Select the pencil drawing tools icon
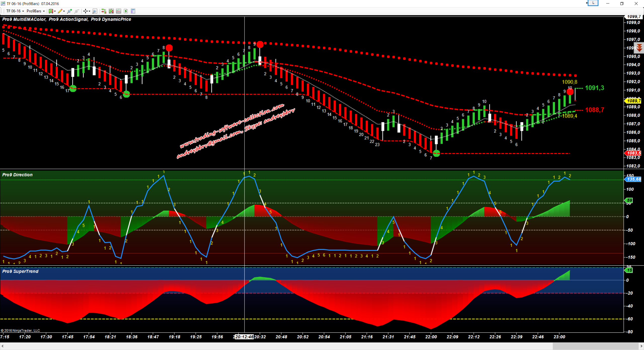The height and width of the screenshot is (350, 644). (60, 11)
